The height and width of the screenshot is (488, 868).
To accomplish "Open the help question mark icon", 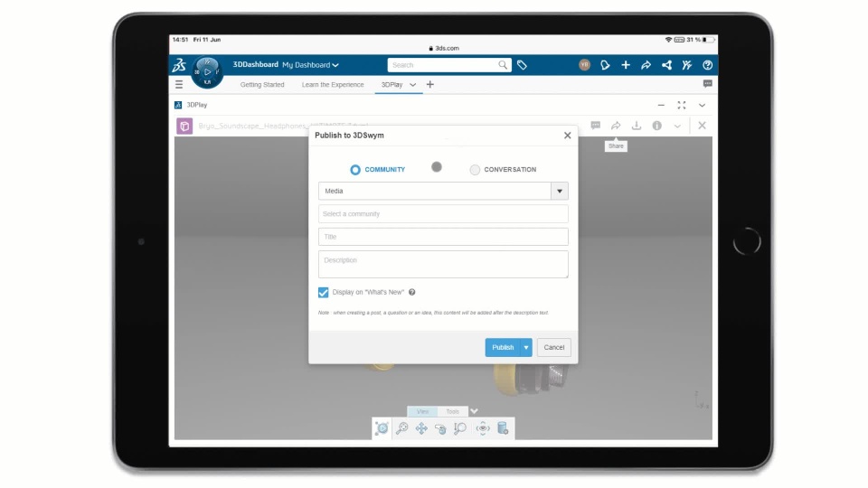I will click(707, 65).
